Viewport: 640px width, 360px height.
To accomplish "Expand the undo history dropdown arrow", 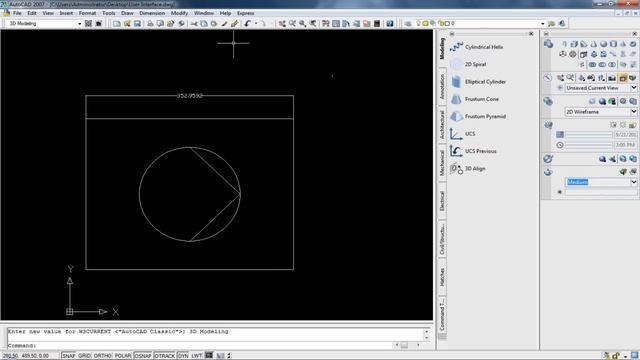I will 256,24.
